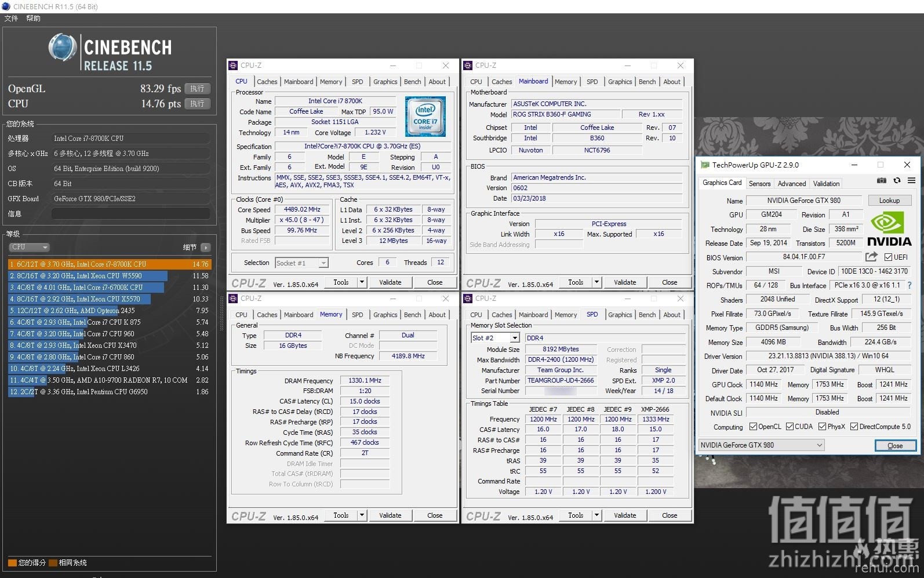Screen dimensions: 924x578
Task: Switch to Bench tab in CPU-Z Mainboard window
Action: (647, 82)
